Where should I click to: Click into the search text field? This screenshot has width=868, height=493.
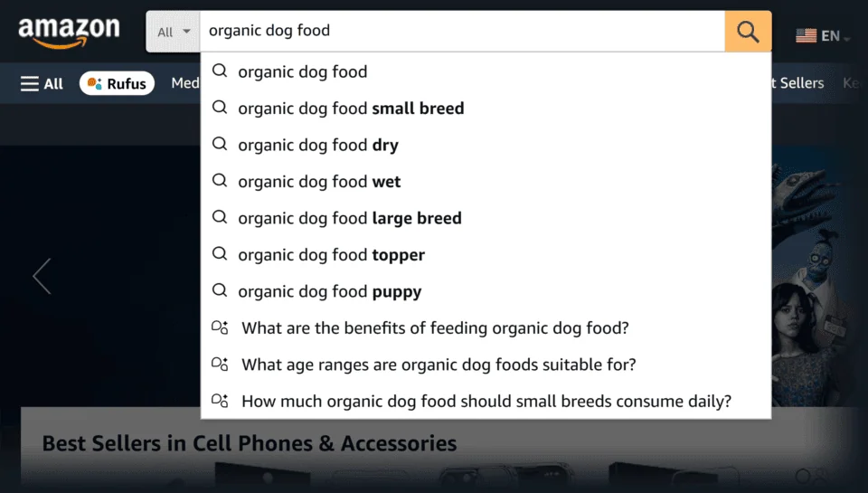461,32
